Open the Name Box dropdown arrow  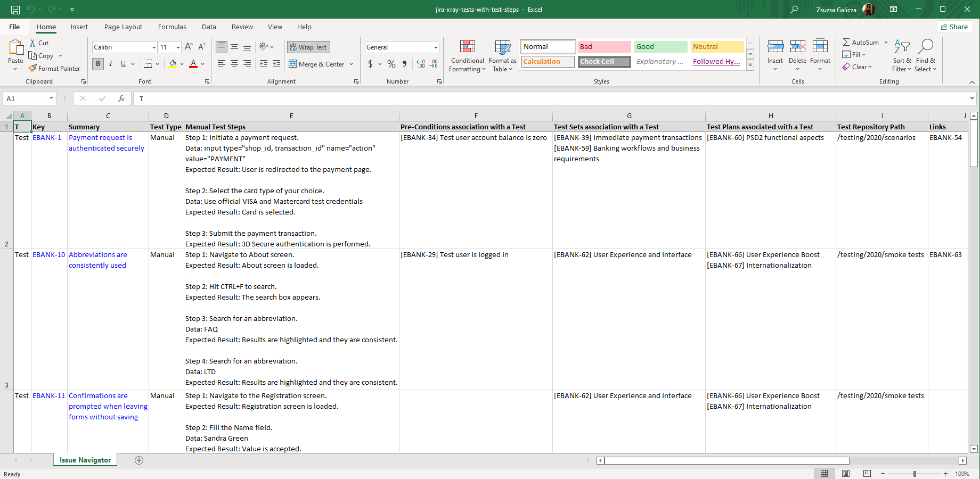click(x=51, y=98)
